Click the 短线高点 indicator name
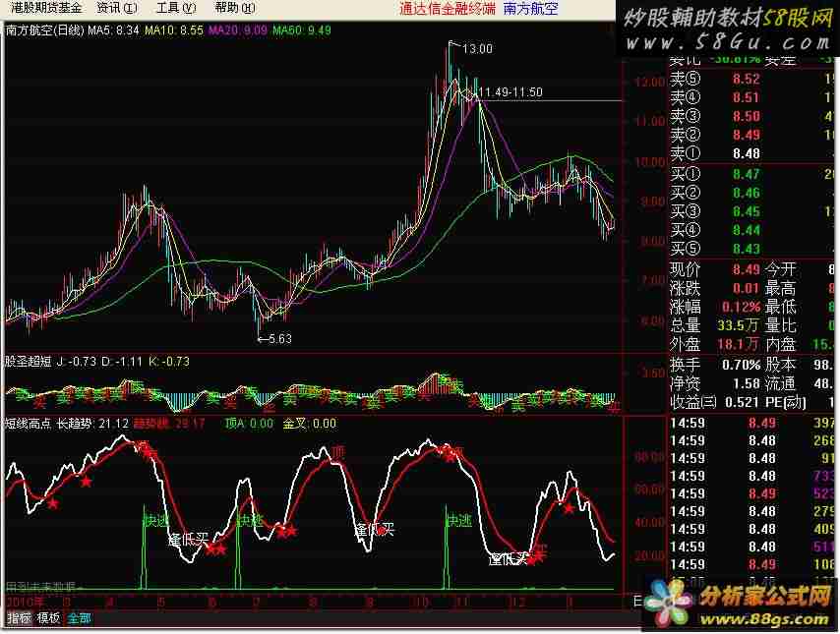 (x=28, y=424)
